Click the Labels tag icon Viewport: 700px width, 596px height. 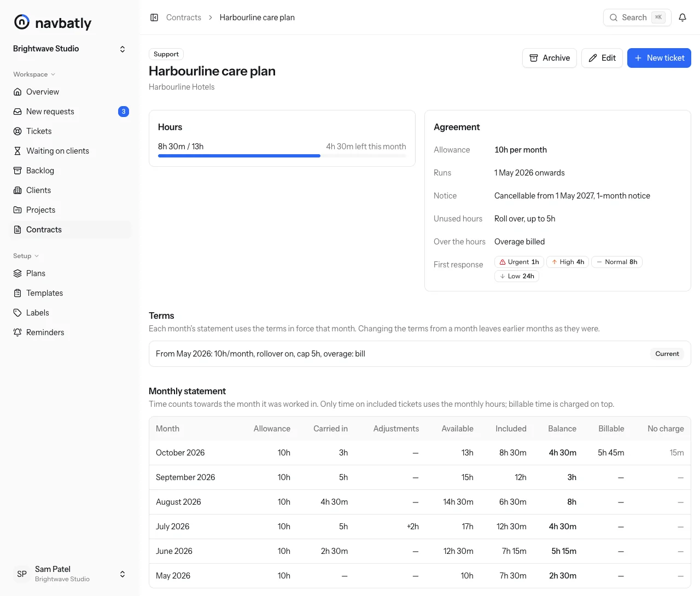pyautogui.click(x=17, y=313)
